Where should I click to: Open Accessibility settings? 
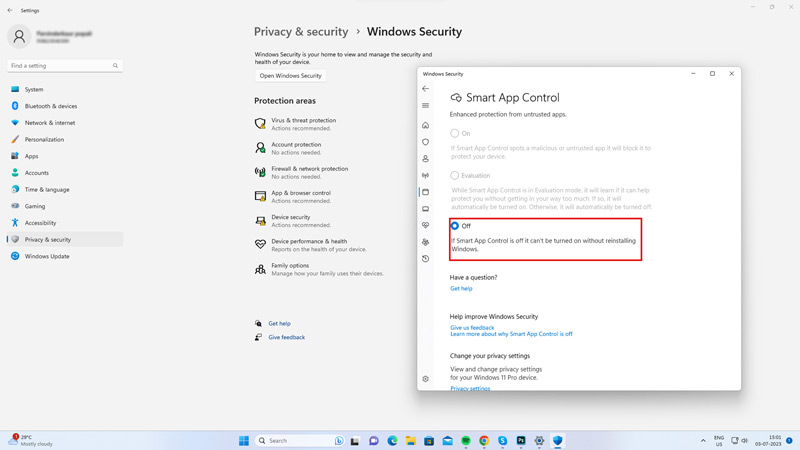pyautogui.click(x=65, y=223)
